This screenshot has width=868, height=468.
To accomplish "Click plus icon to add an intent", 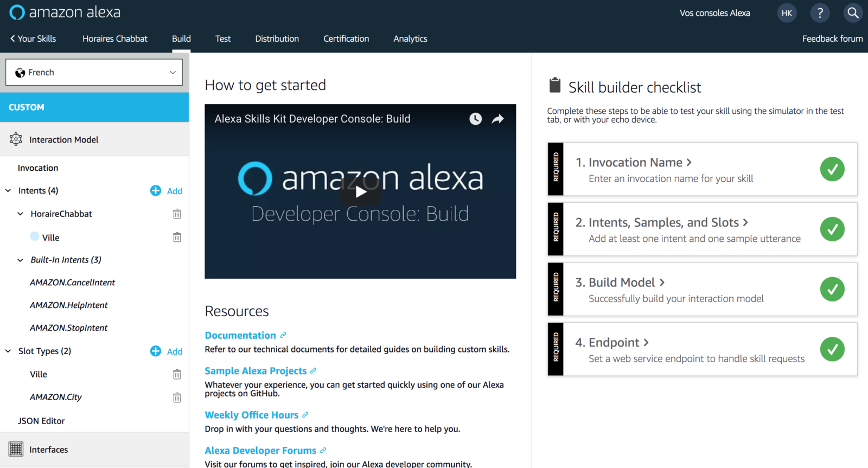I will pos(156,190).
